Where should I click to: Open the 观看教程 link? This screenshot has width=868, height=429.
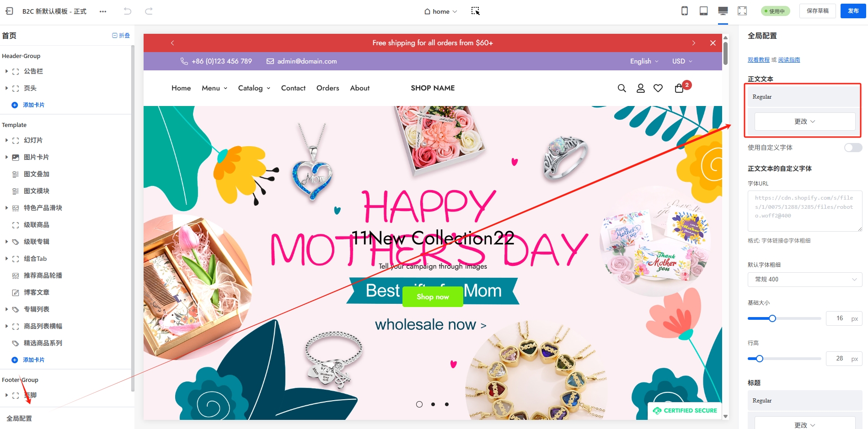(x=759, y=60)
